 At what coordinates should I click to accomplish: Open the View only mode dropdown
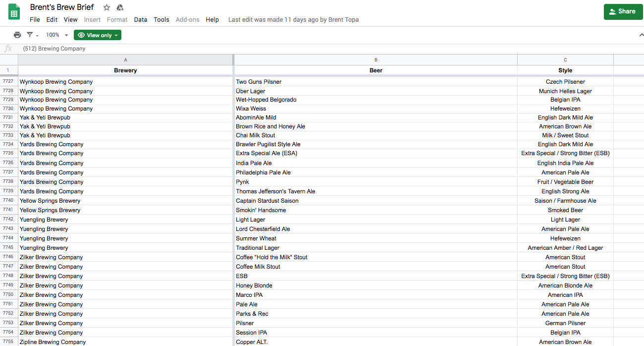[98, 35]
